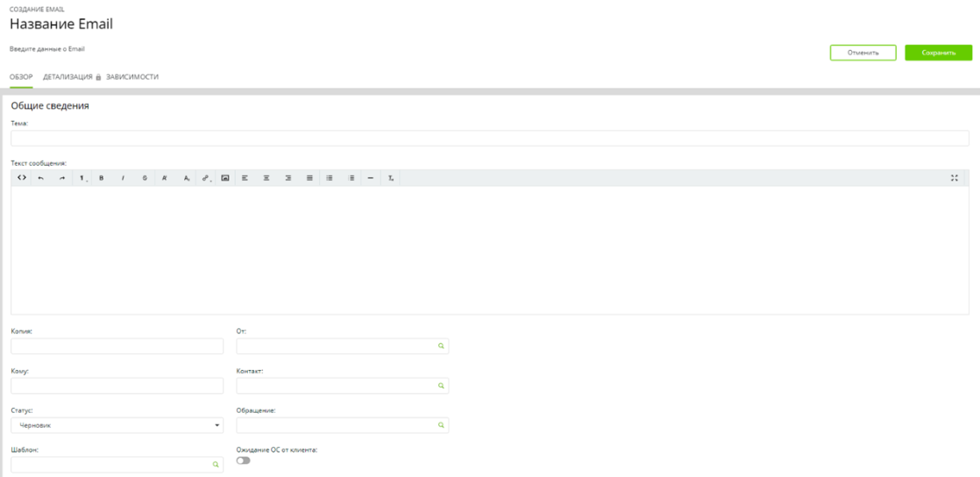Toggle italic text formatting
The height and width of the screenshot is (477, 980).
pos(123,178)
